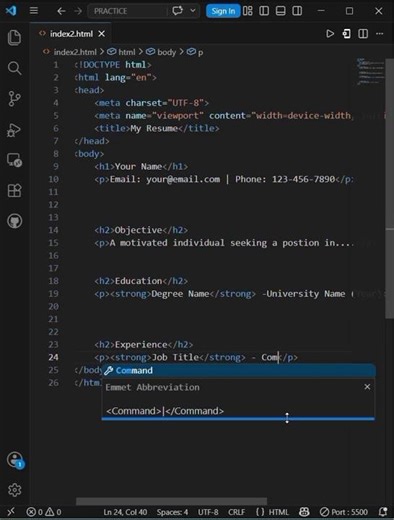Open the GitHub view in activity bar
The height and width of the screenshot is (520, 394).
pos(15,221)
